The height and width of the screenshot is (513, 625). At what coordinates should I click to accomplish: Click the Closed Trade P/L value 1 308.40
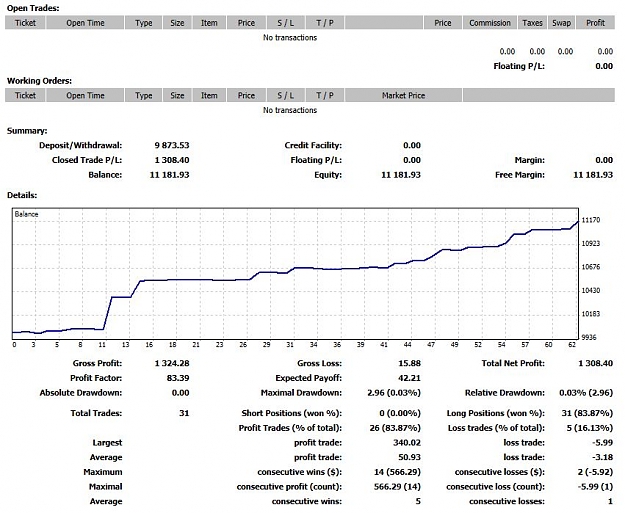click(x=172, y=160)
